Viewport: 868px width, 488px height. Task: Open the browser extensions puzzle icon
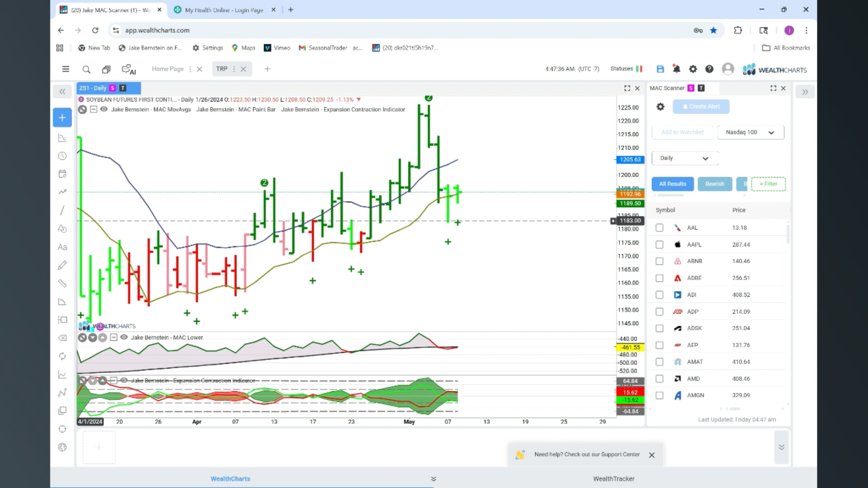[x=738, y=30]
